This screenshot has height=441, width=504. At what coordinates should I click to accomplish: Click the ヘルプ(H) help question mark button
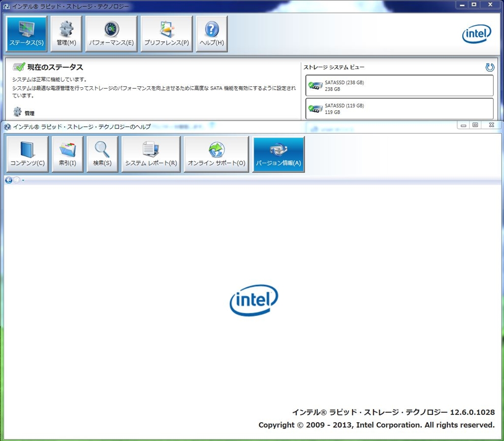click(x=212, y=34)
